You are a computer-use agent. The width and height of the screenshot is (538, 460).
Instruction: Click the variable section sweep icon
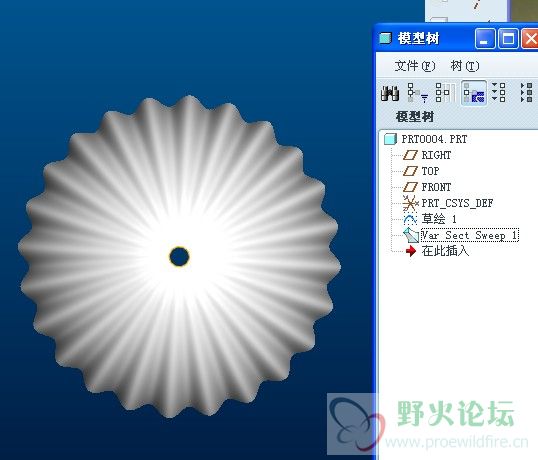pyautogui.click(x=411, y=235)
